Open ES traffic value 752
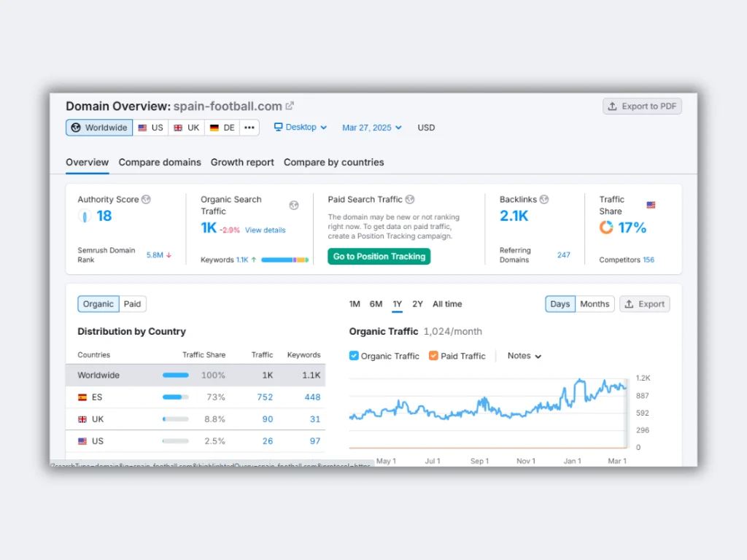This screenshot has width=747, height=560. pos(265,397)
